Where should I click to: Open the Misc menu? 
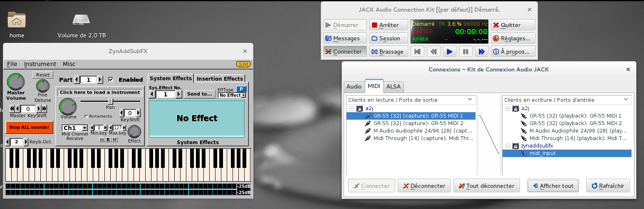click(x=69, y=64)
